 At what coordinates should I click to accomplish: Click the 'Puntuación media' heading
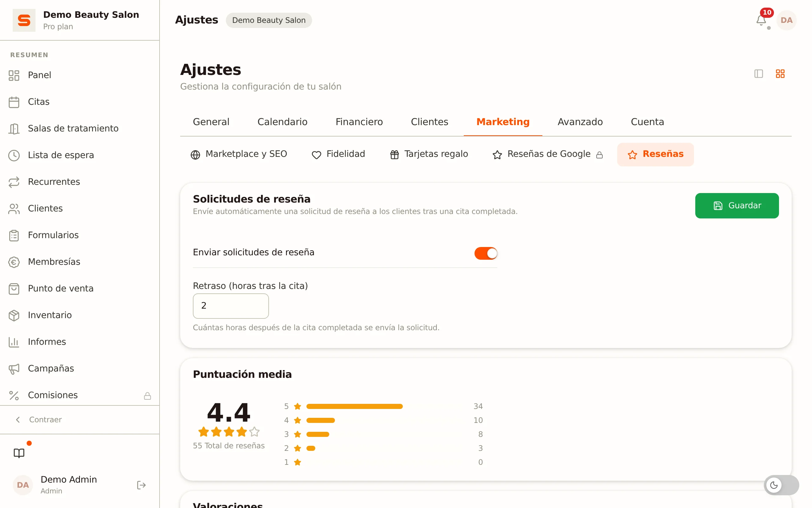click(x=242, y=374)
